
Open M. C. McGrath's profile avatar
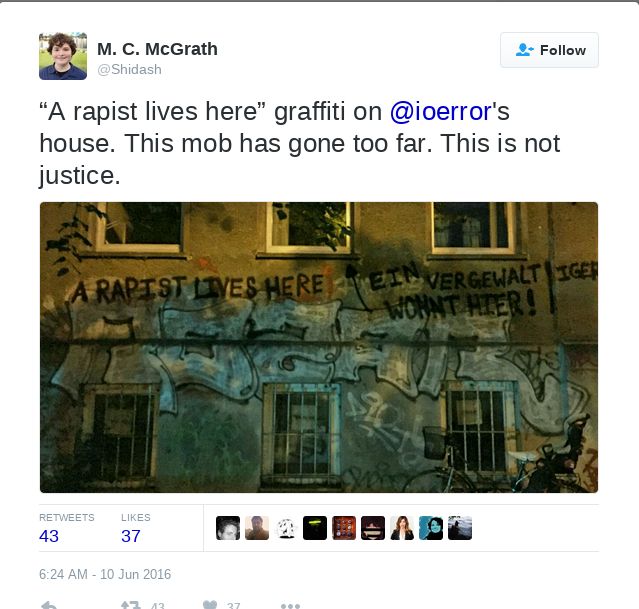click(63, 56)
